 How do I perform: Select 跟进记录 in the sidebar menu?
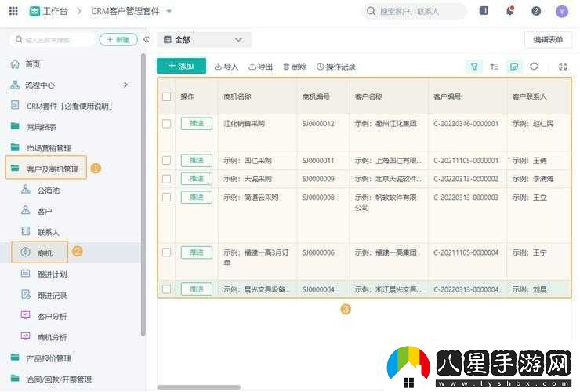click(53, 296)
